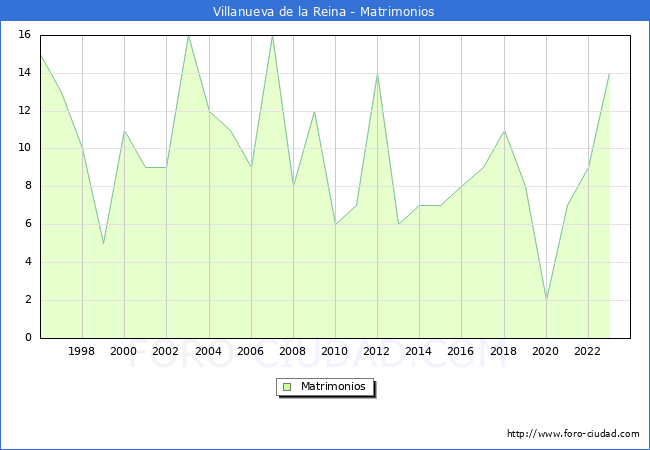
Task: Click the y-axis value 4
Action: (28, 261)
